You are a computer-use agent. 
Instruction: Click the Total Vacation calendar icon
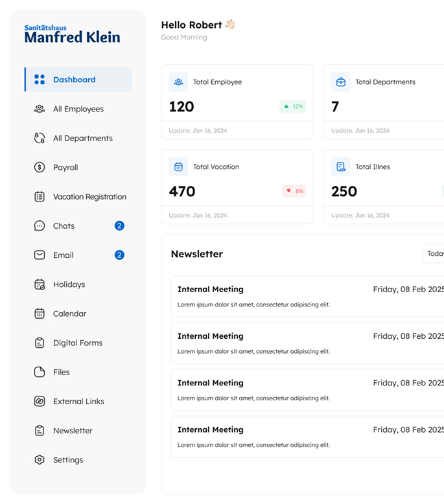178,166
